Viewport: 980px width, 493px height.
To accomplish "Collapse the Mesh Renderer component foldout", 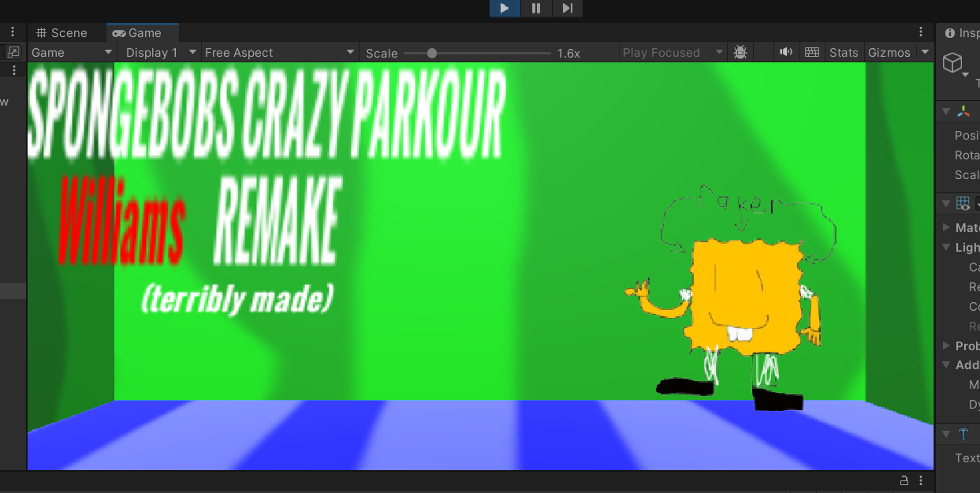I will coord(946,204).
